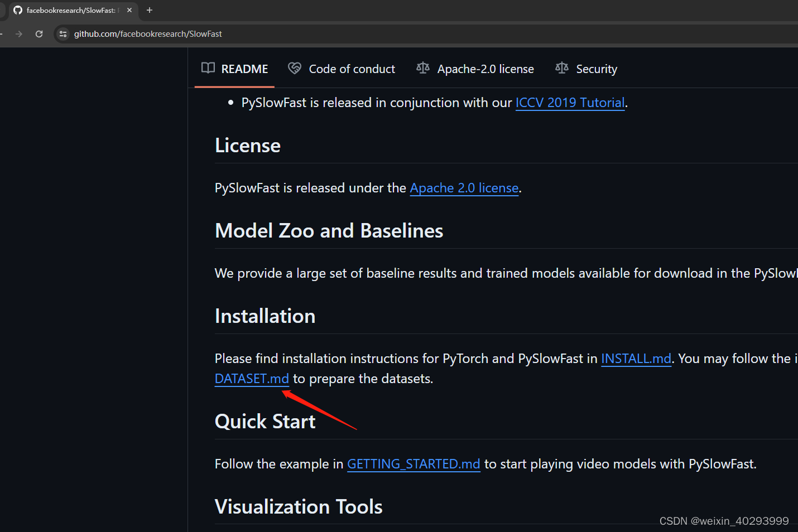The width and height of the screenshot is (798, 532).
Task: Open the INSTALL.md link
Action: [636, 359]
